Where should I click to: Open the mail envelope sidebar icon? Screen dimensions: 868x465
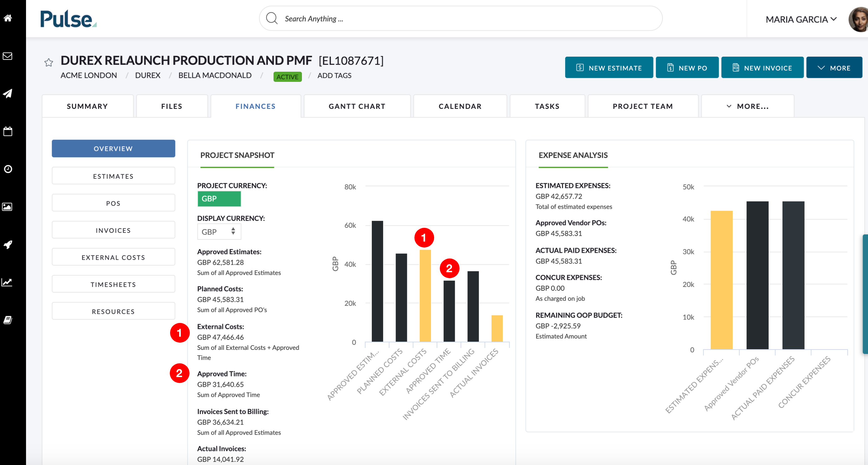tap(8, 56)
